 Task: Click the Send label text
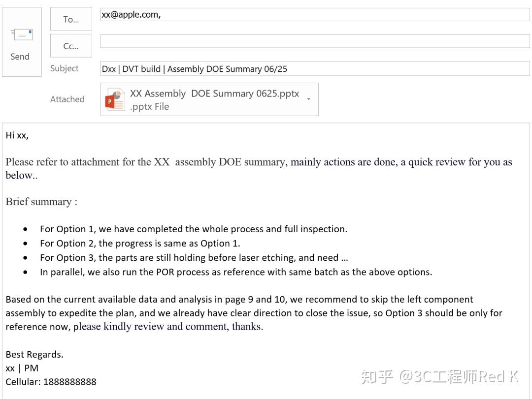click(x=20, y=57)
